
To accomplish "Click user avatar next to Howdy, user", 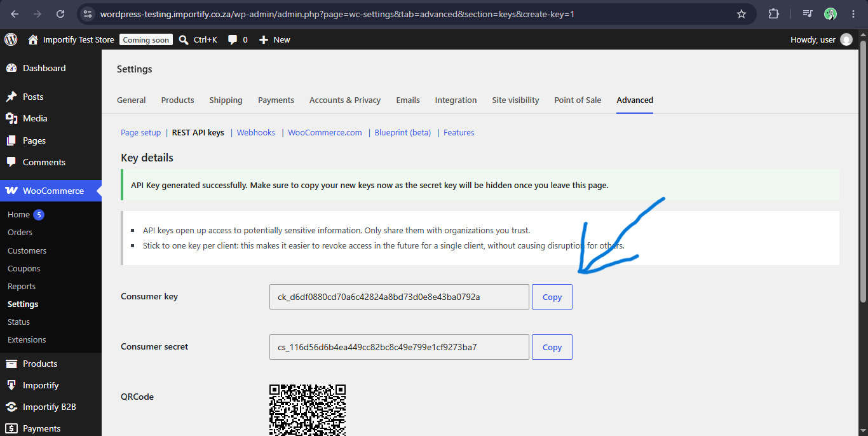I will [x=846, y=39].
